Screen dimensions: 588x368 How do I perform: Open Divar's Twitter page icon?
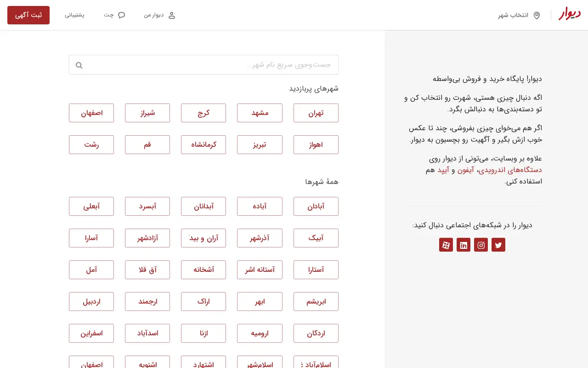coord(498,245)
